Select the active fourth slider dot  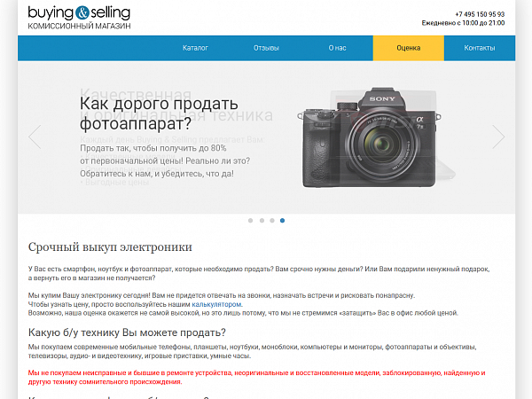click(282, 221)
